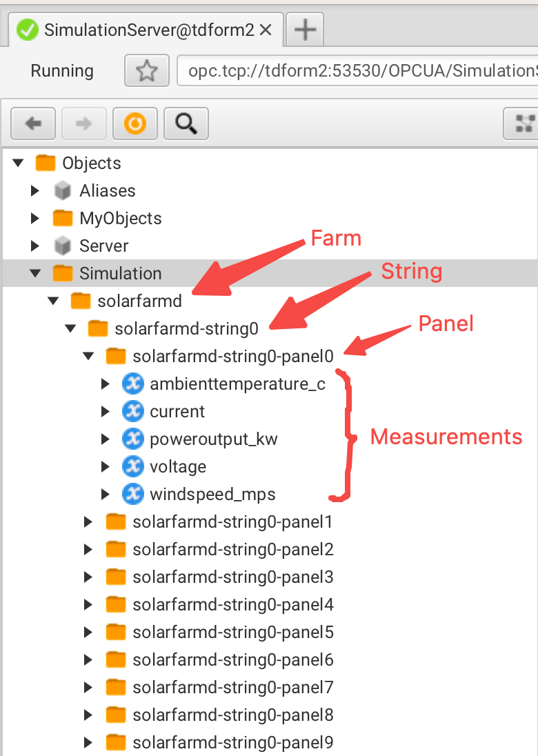Expand the solarfarmd-string0-panel1 node
Viewport: 538px width, 756px height.
(88, 522)
